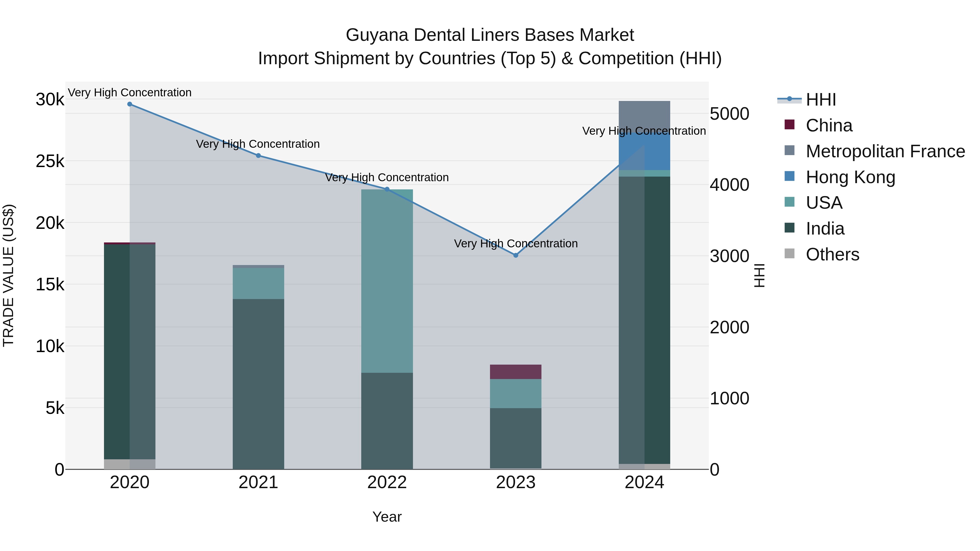Toggle India series in the legend

(x=814, y=229)
